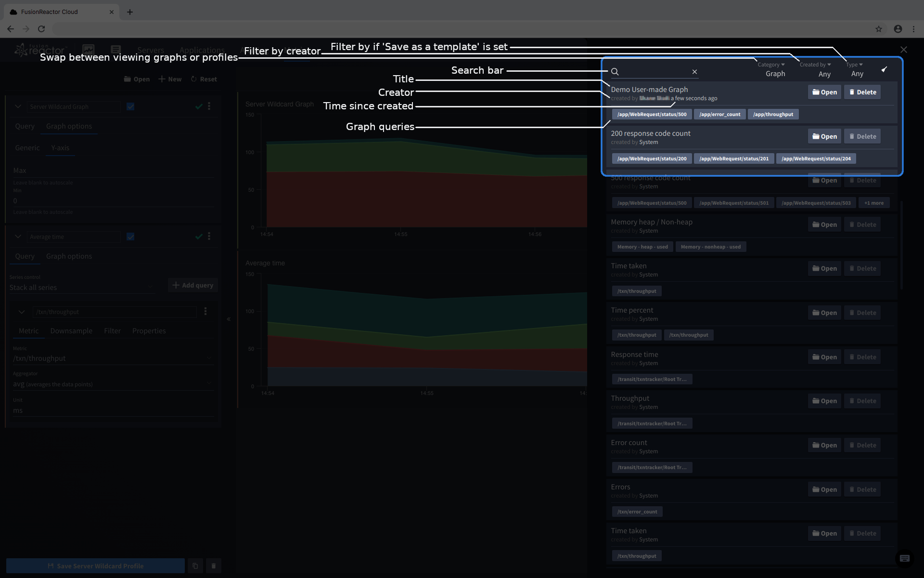The width and height of the screenshot is (924, 578).
Task: Collapse the /txn/throughput query chevron
Action: (x=22, y=312)
